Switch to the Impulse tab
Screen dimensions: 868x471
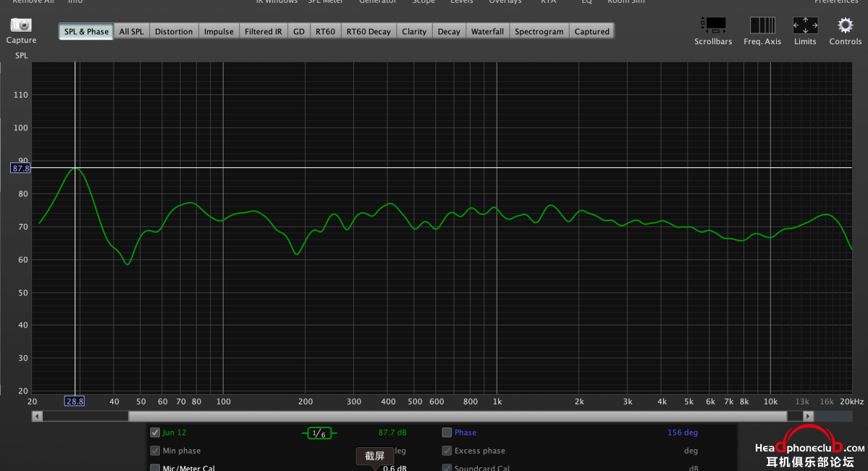pyautogui.click(x=219, y=32)
